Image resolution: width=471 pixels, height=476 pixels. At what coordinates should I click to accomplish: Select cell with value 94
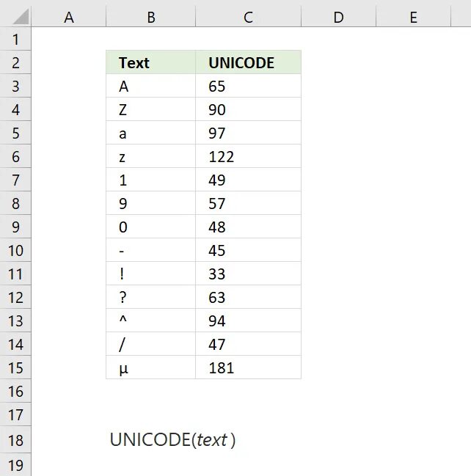tap(248, 321)
